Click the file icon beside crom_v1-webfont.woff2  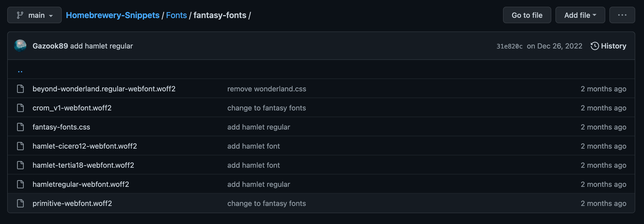click(20, 108)
